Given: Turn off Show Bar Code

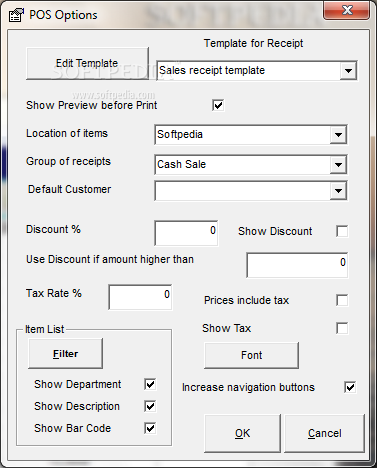Looking at the screenshot, I should tap(150, 428).
